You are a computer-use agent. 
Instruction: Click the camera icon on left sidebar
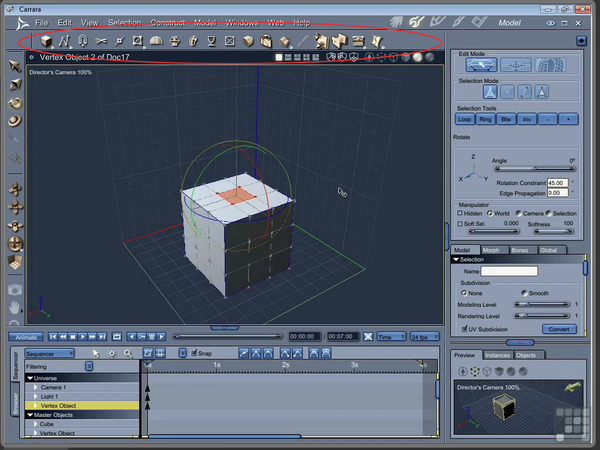(x=15, y=290)
